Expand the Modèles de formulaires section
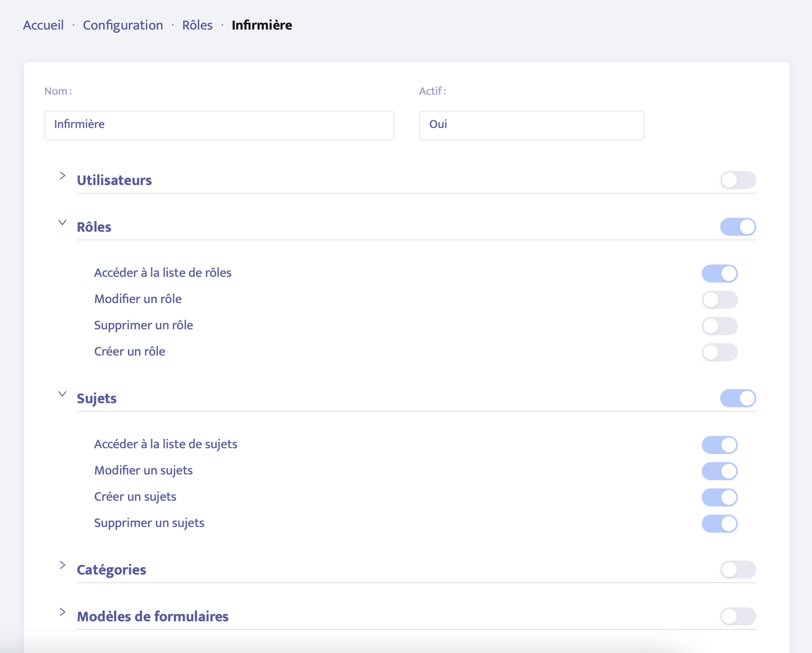 coord(62,612)
